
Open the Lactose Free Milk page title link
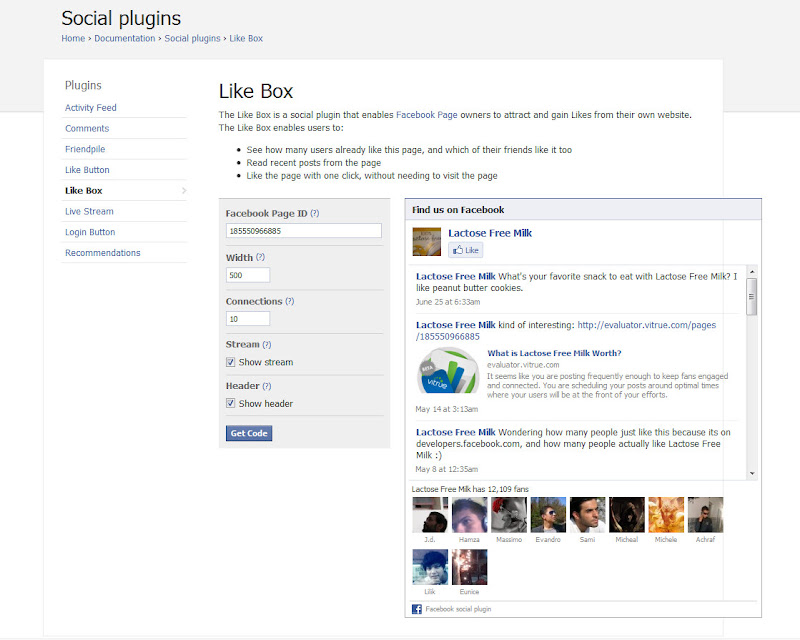coord(490,233)
